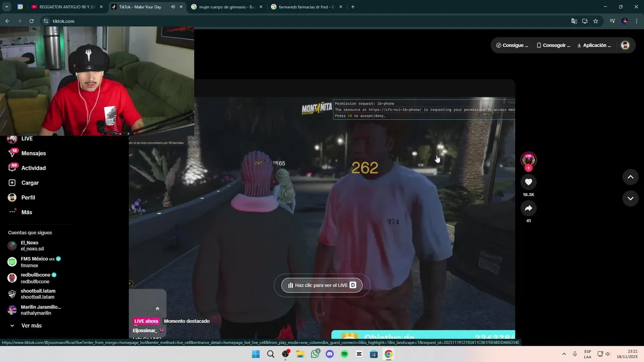Image resolution: width=644 pixels, height=362 pixels.
Task: Open the streamer's LIVE avatar on video
Action: click(528, 159)
